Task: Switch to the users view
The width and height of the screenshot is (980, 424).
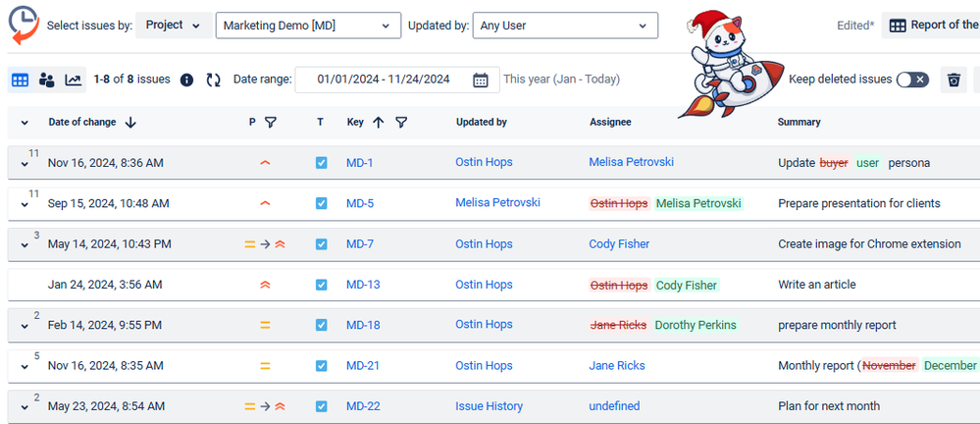Action: click(x=47, y=80)
